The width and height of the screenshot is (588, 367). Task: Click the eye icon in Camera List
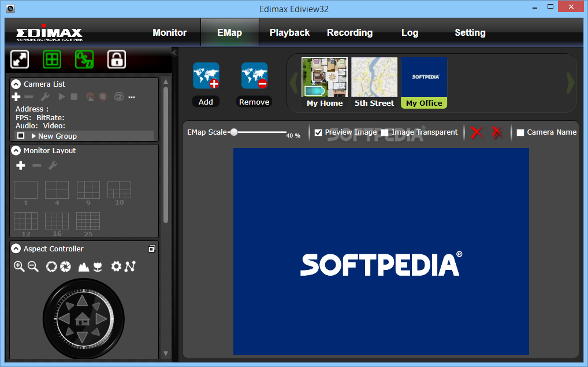119,97
